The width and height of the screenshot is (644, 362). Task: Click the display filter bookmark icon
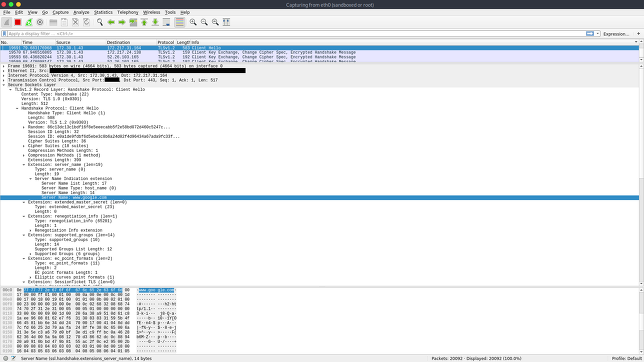click(5, 34)
